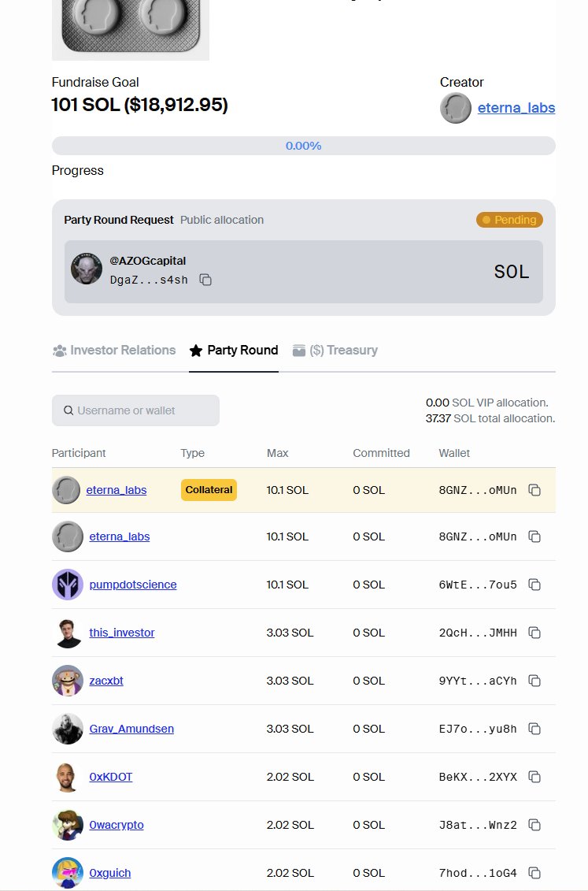The width and height of the screenshot is (588, 891).
Task: Copy wallet address EJ7o...yu8h
Action: [534, 729]
